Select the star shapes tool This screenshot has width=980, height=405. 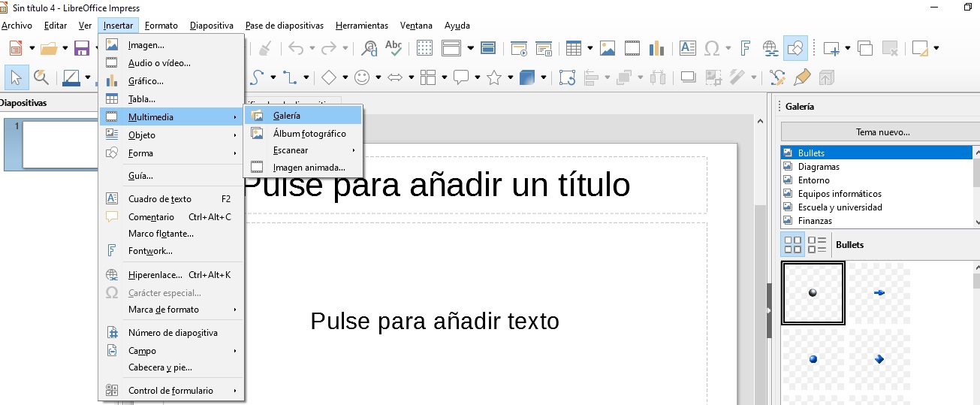(x=494, y=77)
